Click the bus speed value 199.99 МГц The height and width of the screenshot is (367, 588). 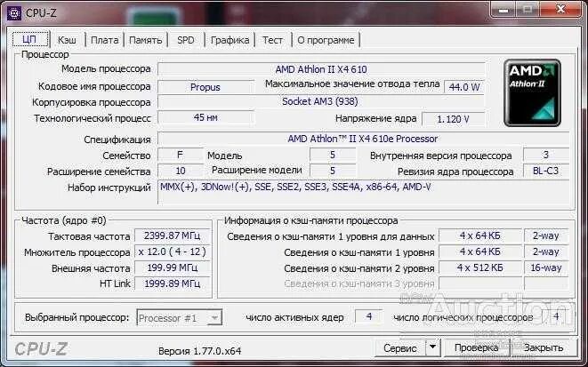[172, 267]
